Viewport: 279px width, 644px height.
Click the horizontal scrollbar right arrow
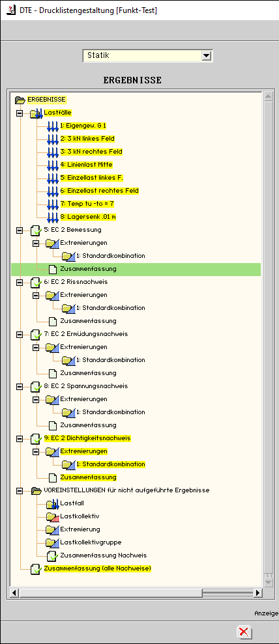tap(257, 593)
